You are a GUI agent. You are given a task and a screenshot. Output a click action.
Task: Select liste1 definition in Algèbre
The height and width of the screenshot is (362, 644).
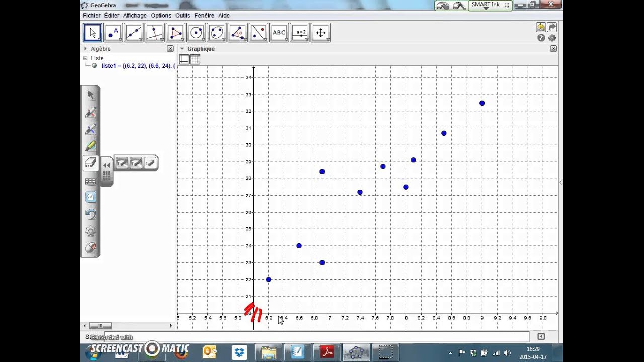pos(138,66)
